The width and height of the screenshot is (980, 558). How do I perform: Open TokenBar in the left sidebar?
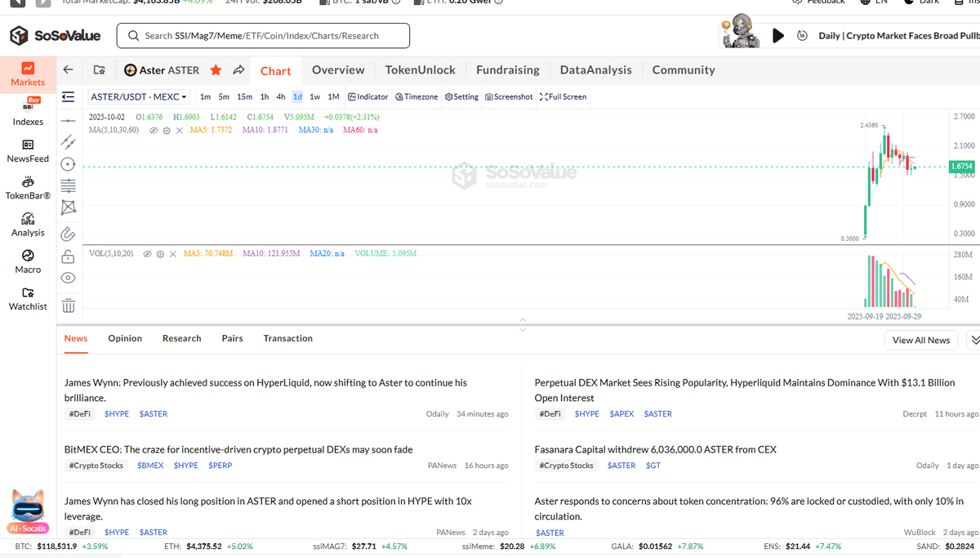point(28,187)
